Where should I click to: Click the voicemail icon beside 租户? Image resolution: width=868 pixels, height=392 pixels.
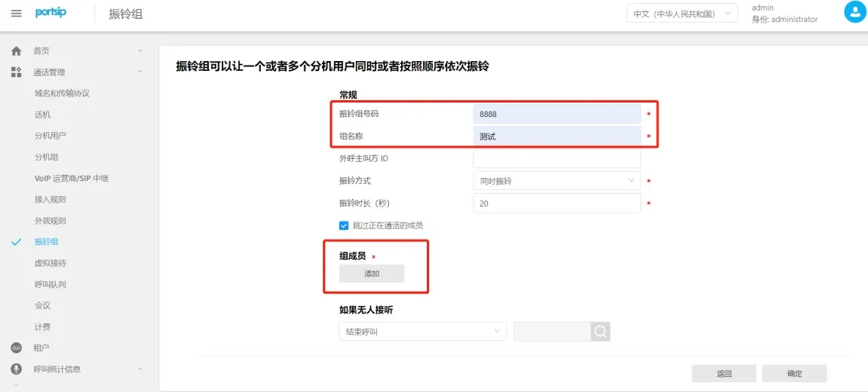click(x=17, y=348)
